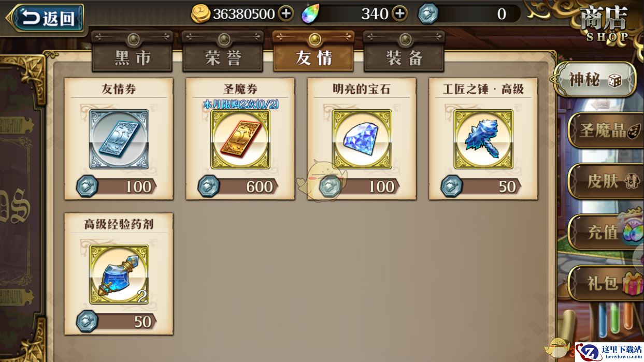
Task: Tap the 友情券 silver ticket icon
Action: 119,139
